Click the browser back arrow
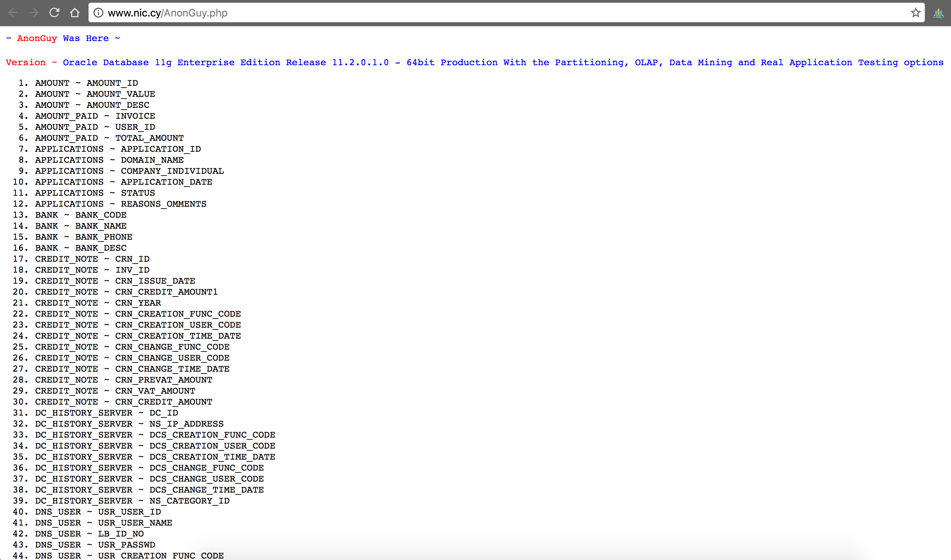 click(x=13, y=13)
